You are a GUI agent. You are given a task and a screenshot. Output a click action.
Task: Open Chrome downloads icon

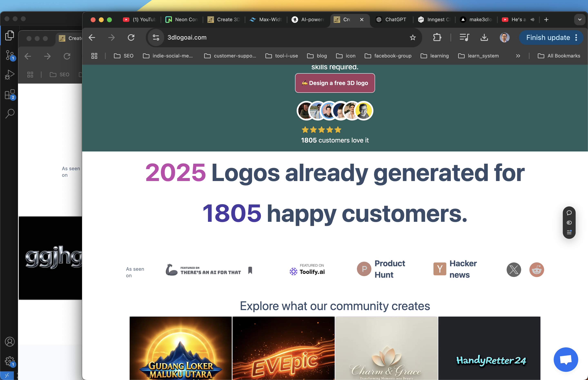coord(484,38)
